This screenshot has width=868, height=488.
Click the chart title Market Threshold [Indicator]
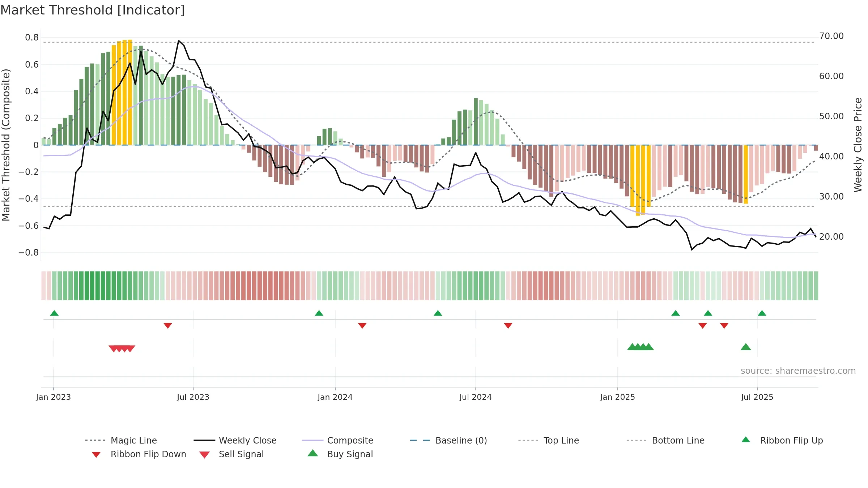pos(93,10)
